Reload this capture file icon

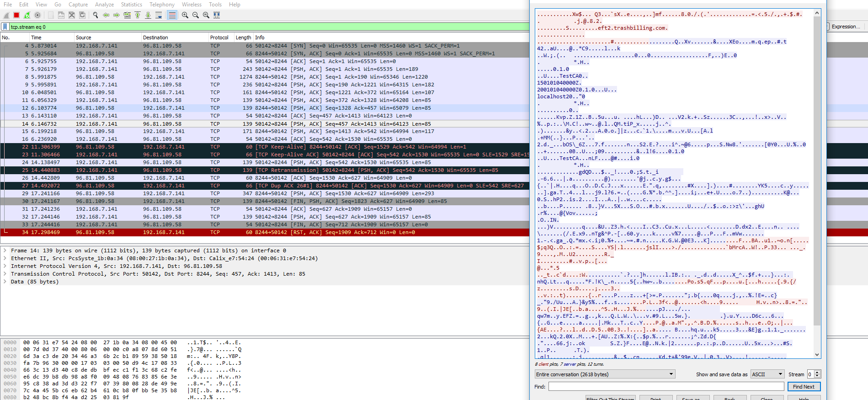point(82,15)
